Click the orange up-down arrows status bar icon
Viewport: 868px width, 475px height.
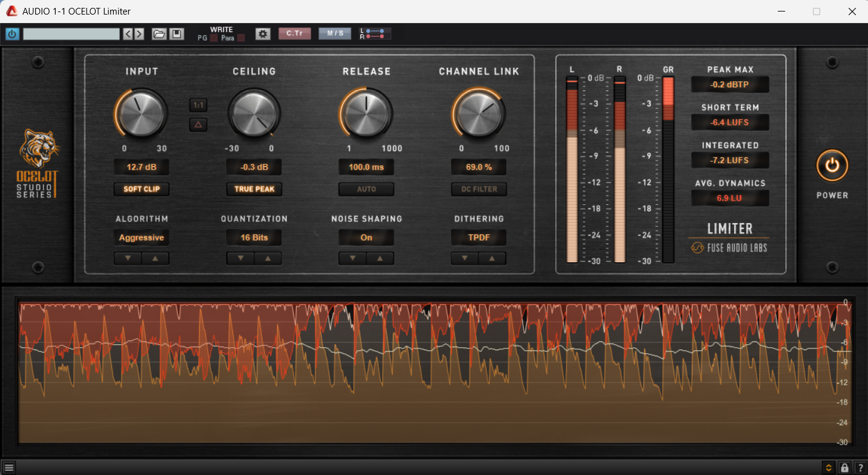click(828, 468)
